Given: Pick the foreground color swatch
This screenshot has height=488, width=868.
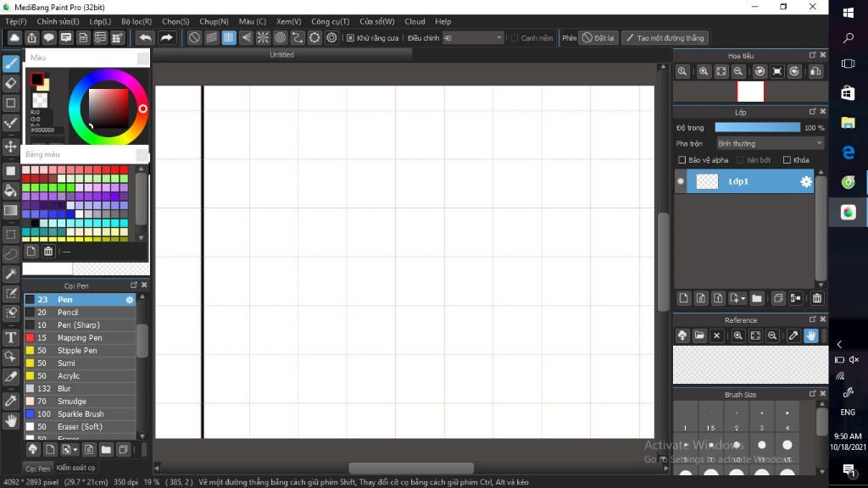Looking at the screenshot, I should point(37,79).
